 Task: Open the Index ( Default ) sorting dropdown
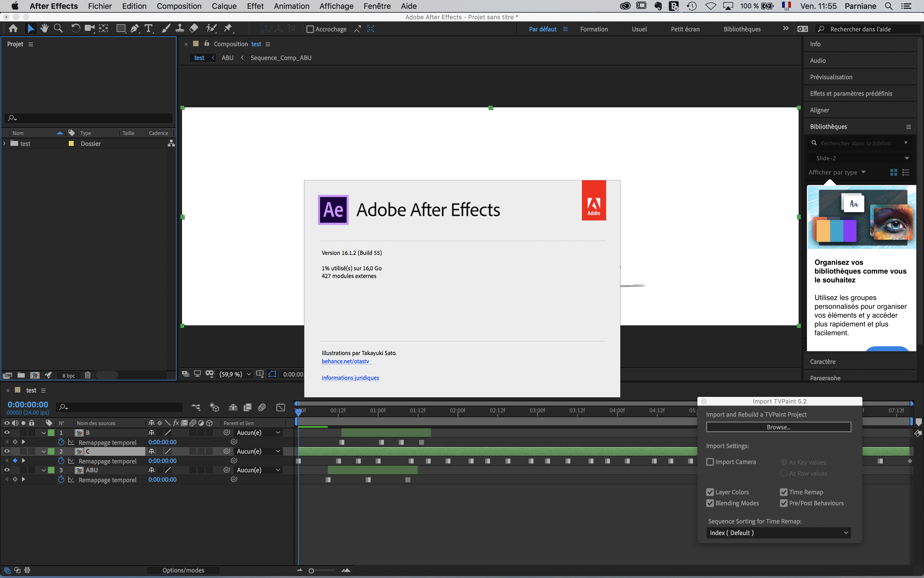tap(778, 533)
